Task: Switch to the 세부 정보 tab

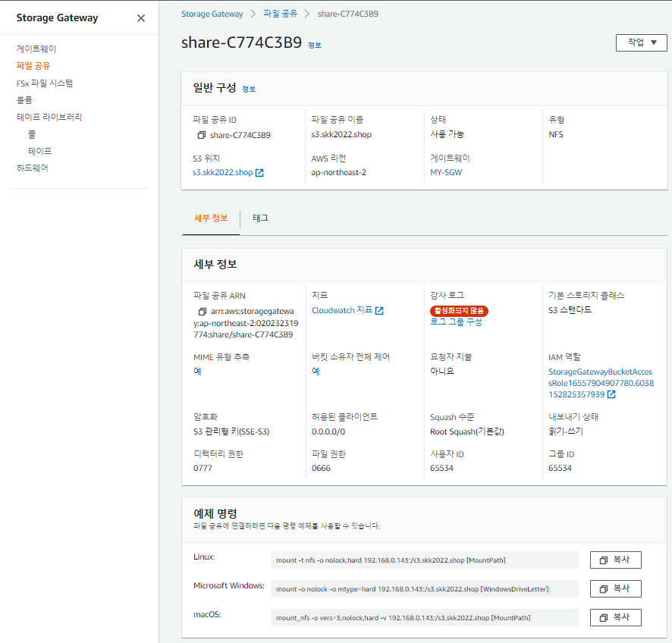Action: [211, 218]
